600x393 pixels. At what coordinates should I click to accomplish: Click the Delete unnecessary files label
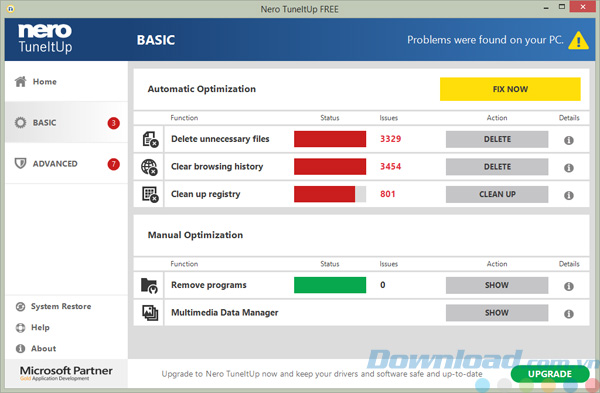[220, 139]
